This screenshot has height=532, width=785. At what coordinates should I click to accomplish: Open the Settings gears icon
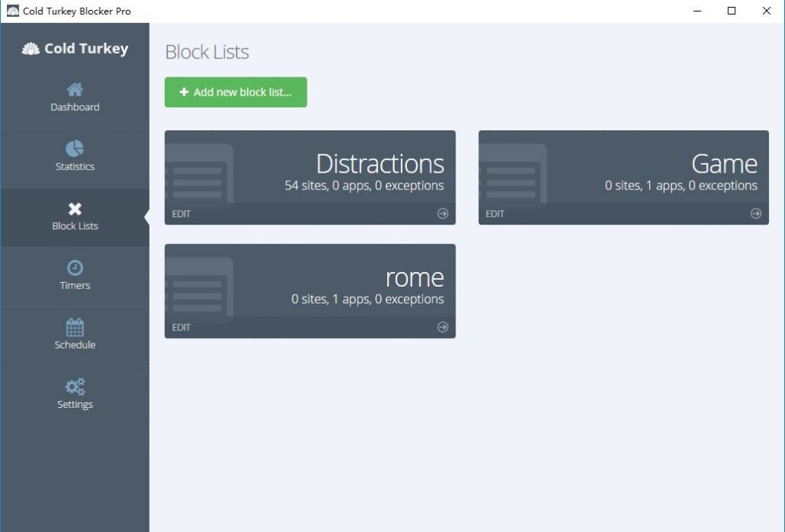coord(74,387)
